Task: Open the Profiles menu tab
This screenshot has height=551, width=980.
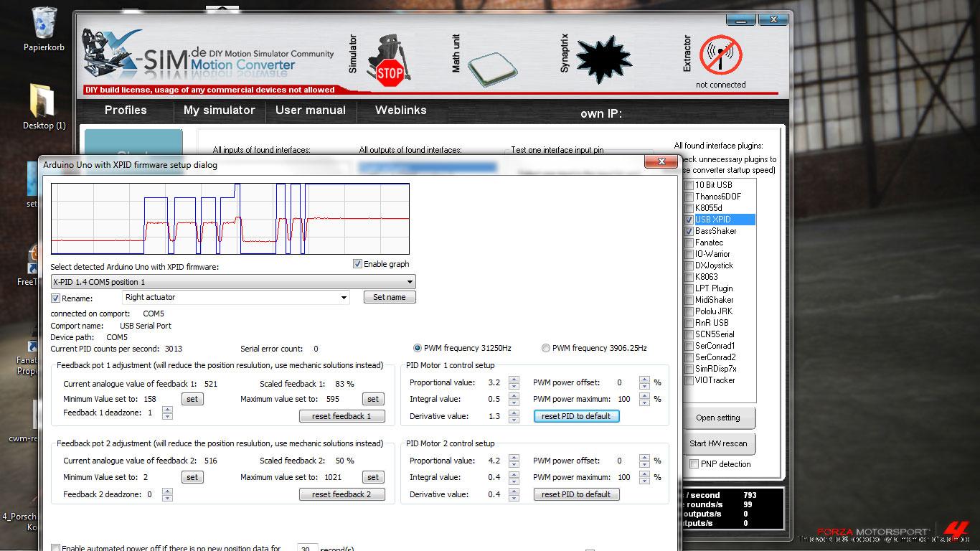Action: coord(126,110)
